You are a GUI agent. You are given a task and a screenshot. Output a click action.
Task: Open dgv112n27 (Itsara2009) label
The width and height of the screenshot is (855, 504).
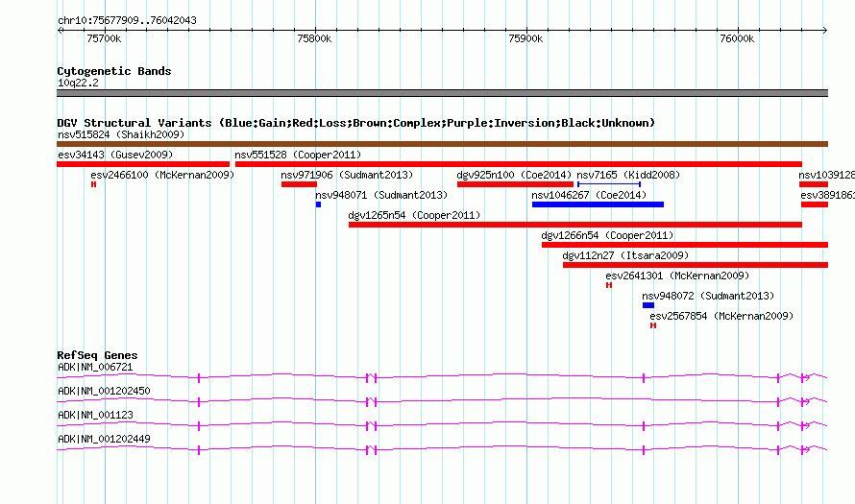625,255
